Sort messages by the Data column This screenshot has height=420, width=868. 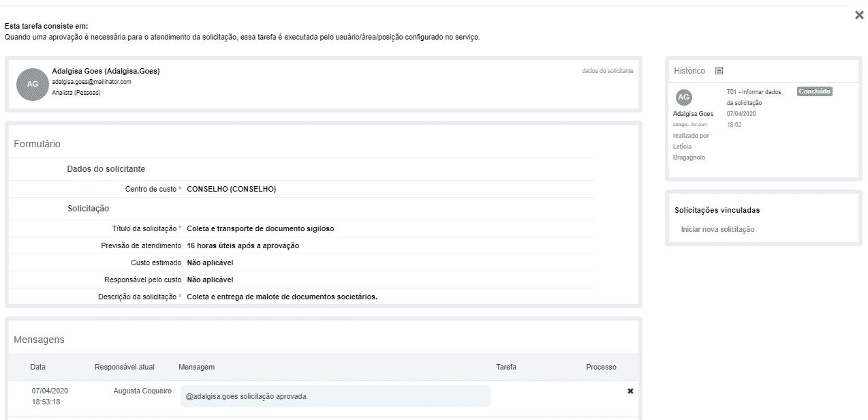coord(38,367)
